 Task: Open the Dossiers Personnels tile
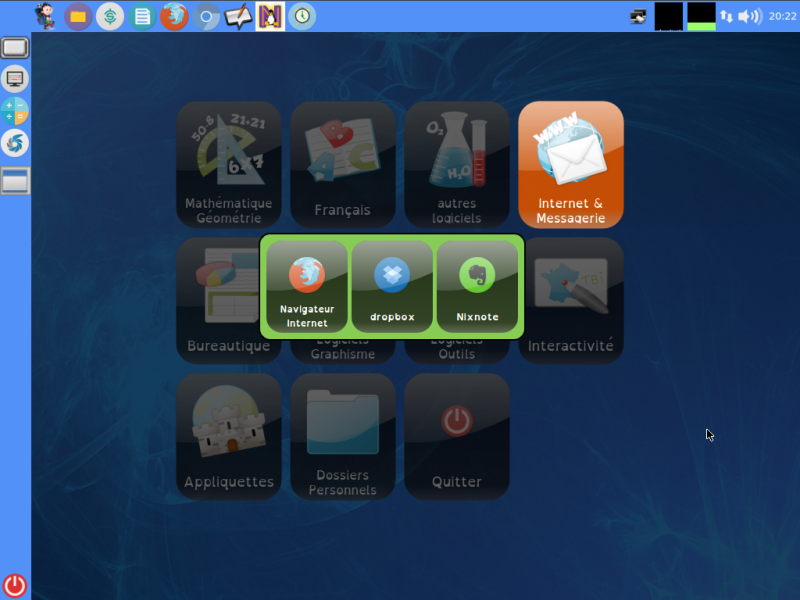click(x=343, y=436)
